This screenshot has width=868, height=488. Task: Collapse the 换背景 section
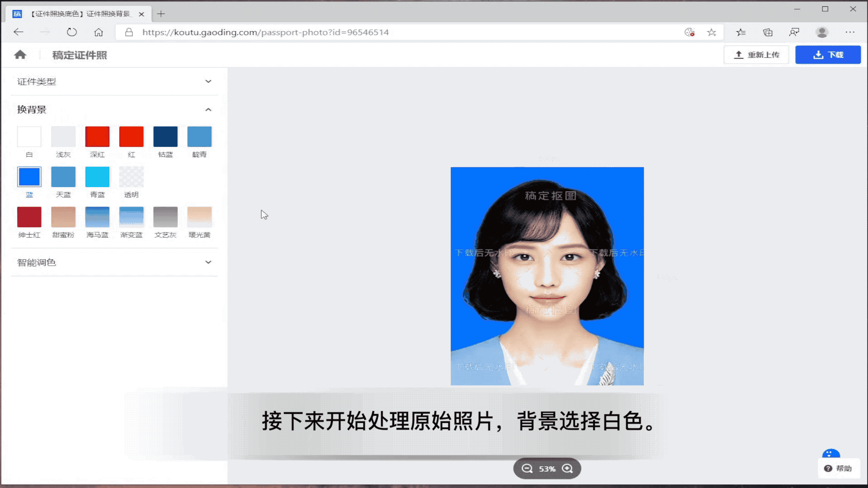point(208,109)
